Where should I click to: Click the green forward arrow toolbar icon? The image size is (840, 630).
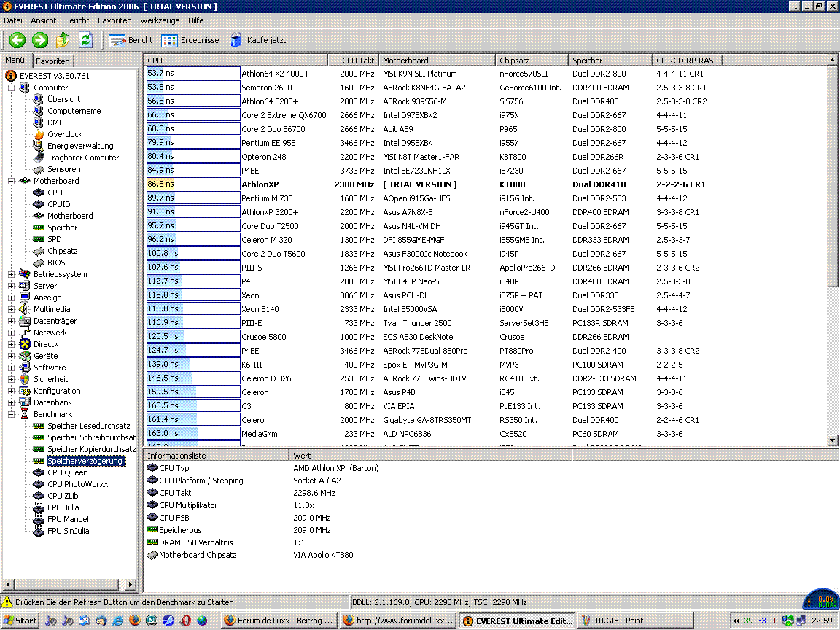(x=39, y=40)
